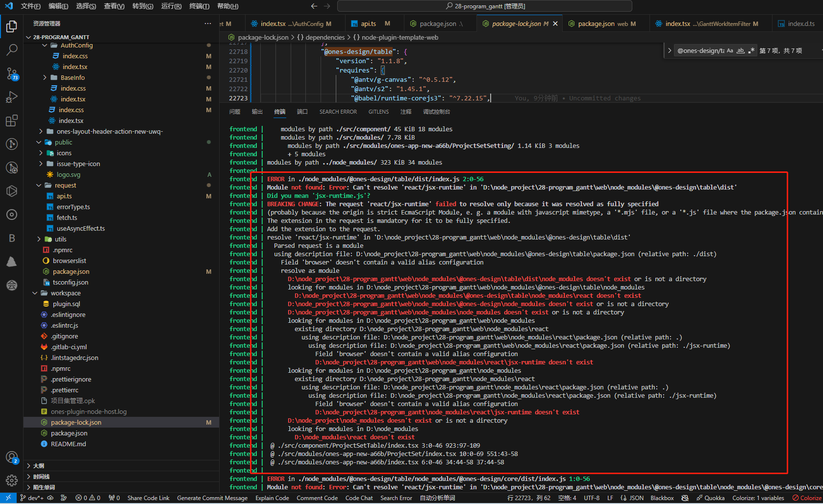The width and height of the screenshot is (823, 504).
Task: Expand the replace toggle in find widget
Action: [x=670, y=50]
